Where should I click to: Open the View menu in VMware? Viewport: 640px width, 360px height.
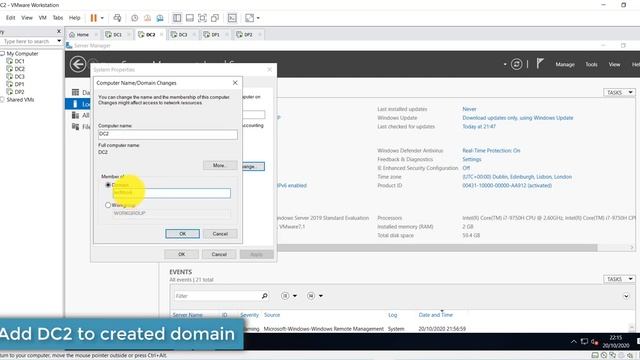[x=27, y=18]
